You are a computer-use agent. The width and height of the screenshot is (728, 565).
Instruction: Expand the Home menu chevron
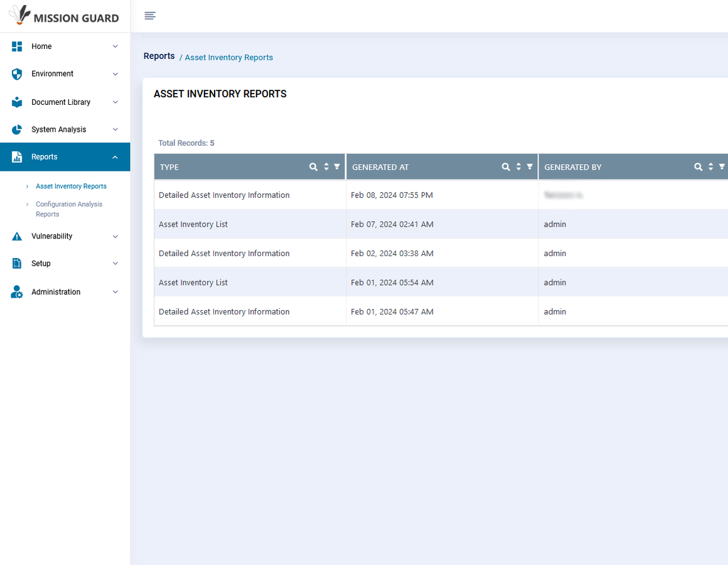click(x=115, y=46)
